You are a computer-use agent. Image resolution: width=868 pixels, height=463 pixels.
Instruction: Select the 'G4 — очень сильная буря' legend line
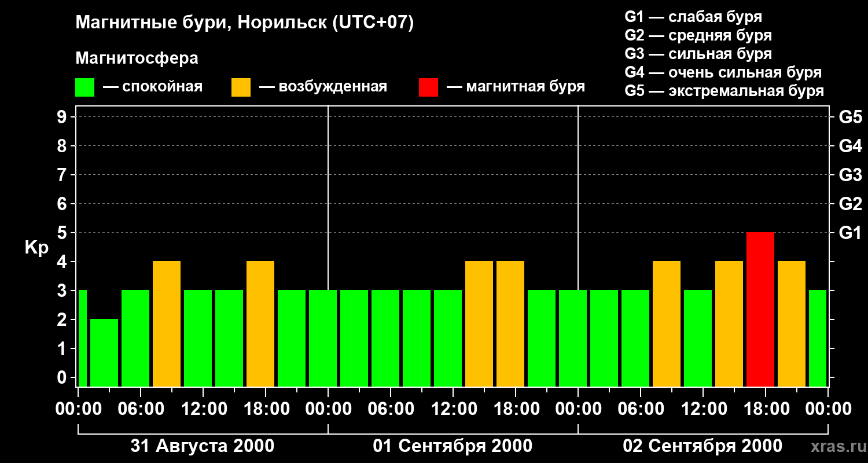(x=723, y=72)
